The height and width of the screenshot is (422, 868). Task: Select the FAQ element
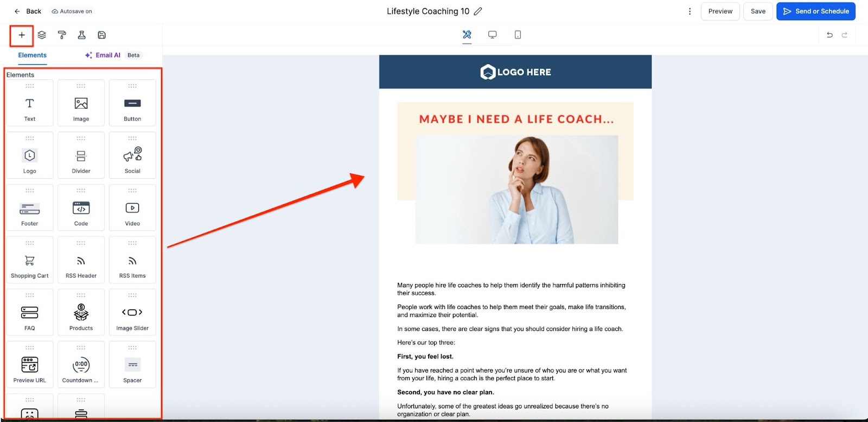(30, 312)
